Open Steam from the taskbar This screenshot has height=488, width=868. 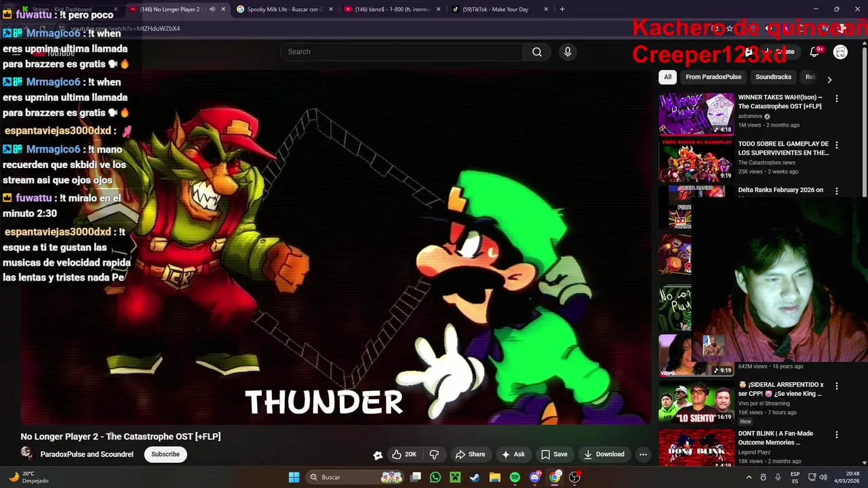(475, 477)
